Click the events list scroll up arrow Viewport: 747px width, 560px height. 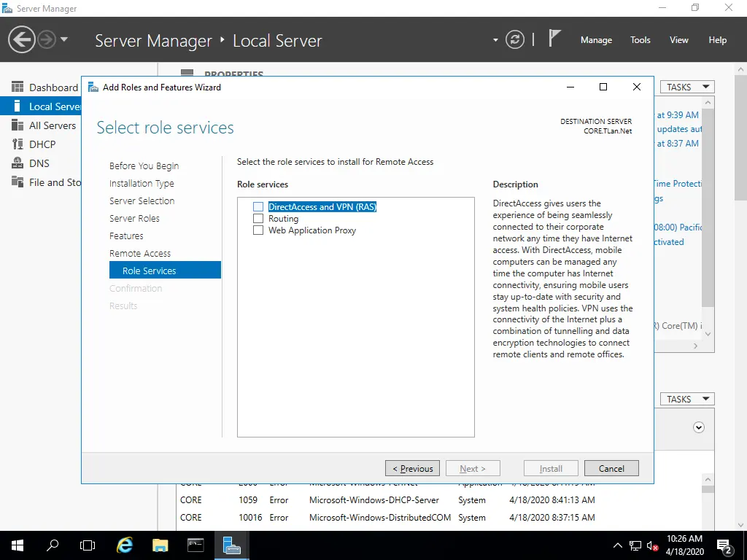pos(708,480)
